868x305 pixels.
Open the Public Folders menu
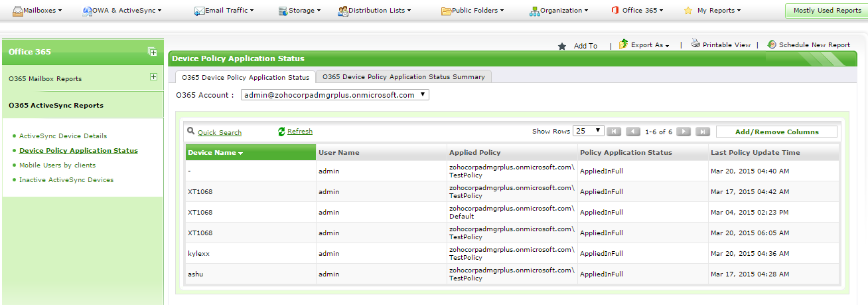(472, 11)
